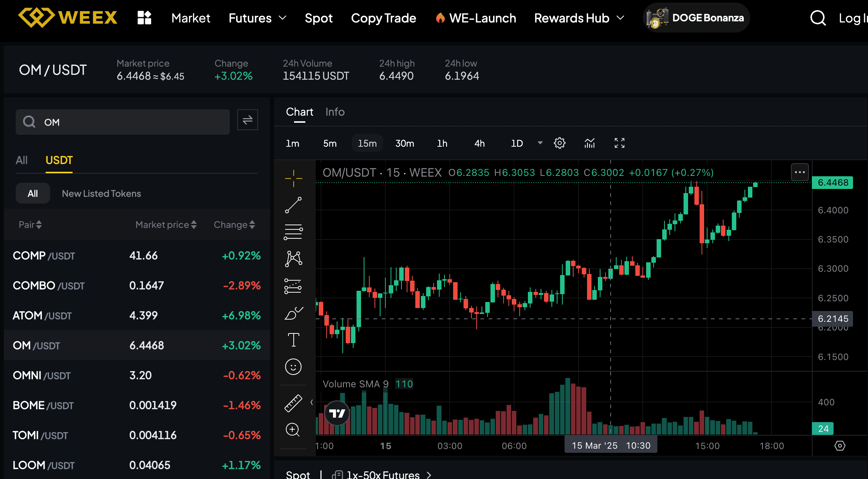
Task: Switch to the Info tab
Action: point(334,112)
